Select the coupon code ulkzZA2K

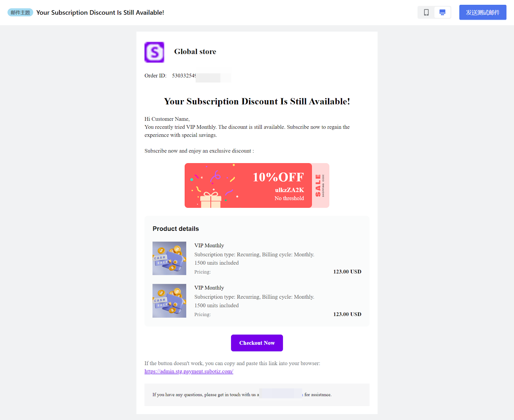[x=289, y=190]
